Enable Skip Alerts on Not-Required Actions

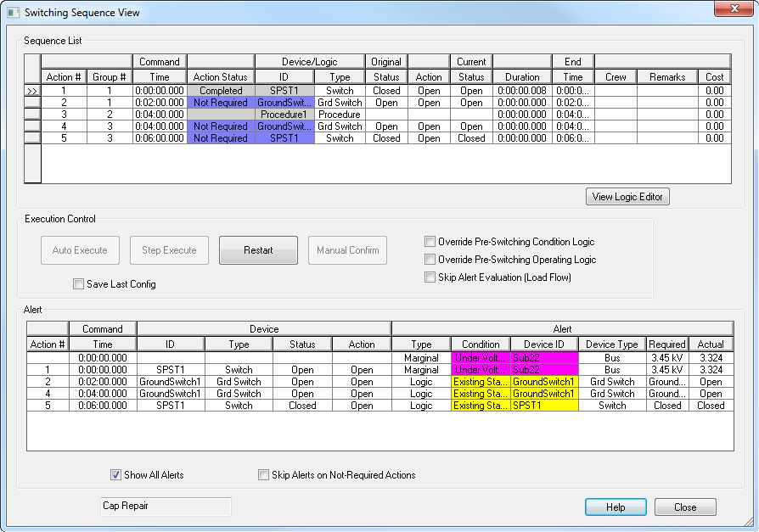[263, 475]
